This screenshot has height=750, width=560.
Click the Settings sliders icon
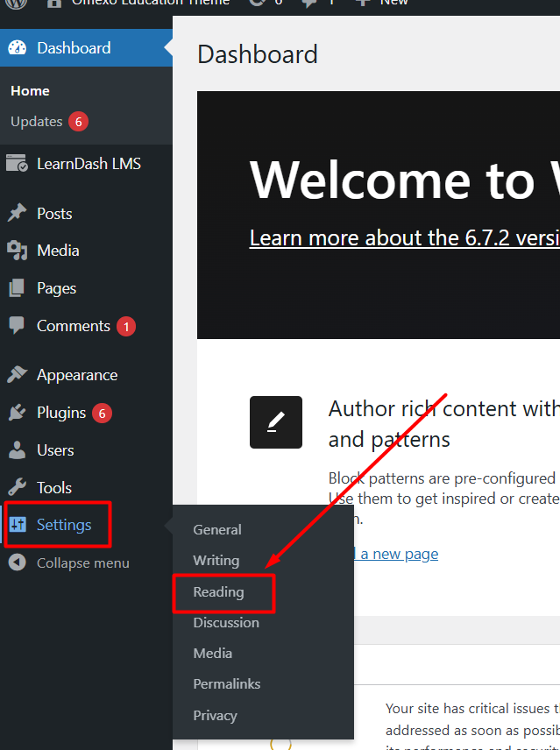click(18, 525)
